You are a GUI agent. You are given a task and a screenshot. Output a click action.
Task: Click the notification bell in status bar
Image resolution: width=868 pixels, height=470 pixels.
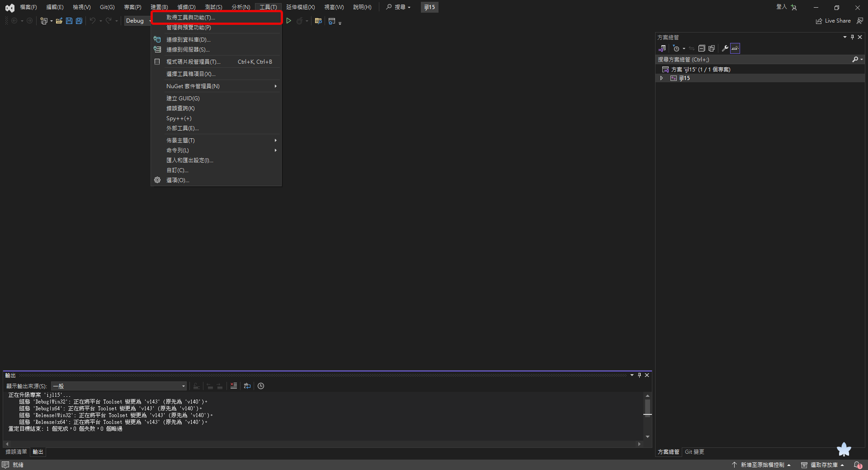click(858, 465)
